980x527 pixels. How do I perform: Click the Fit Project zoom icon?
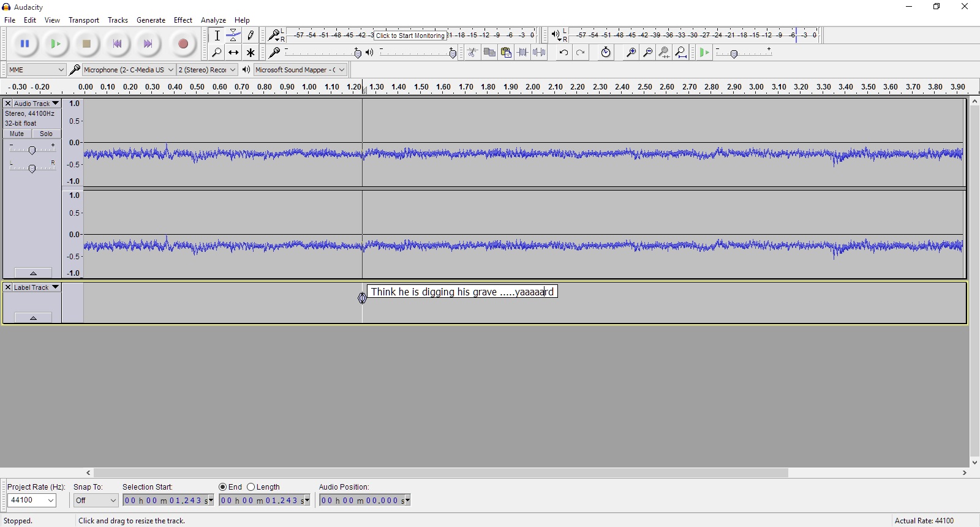click(681, 53)
